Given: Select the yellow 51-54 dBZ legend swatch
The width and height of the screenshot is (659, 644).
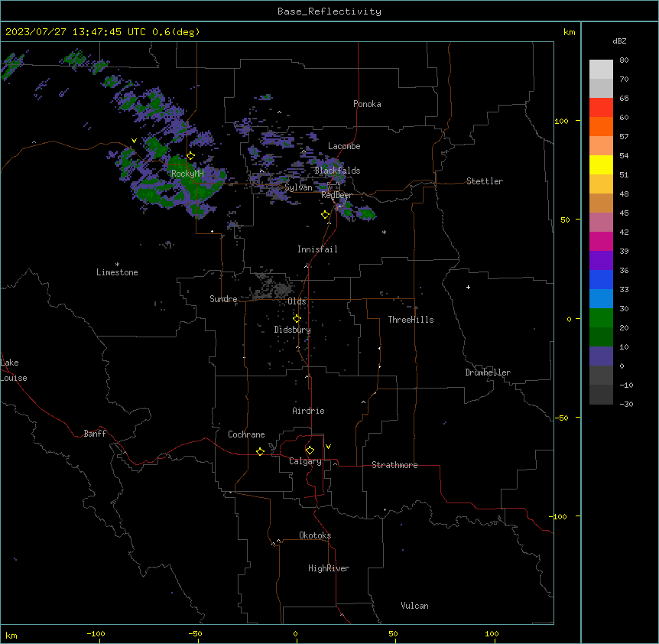Looking at the screenshot, I should [x=601, y=164].
